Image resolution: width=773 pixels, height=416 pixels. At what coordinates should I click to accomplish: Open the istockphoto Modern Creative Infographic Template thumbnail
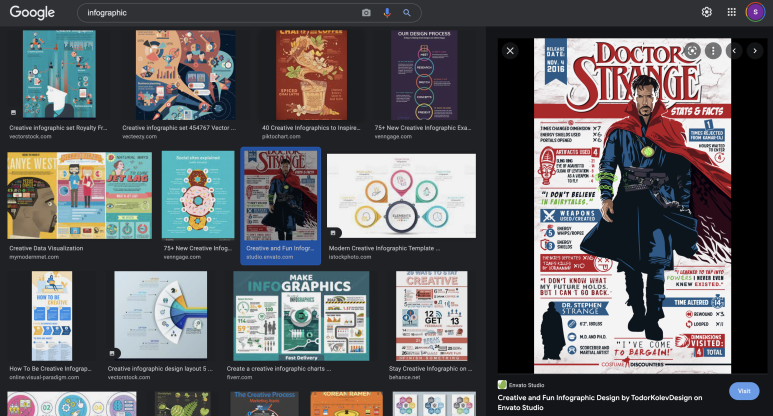click(401, 196)
